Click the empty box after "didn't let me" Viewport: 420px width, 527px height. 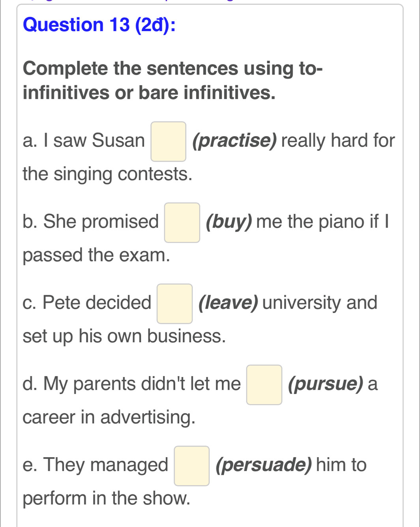click(264, 385)
